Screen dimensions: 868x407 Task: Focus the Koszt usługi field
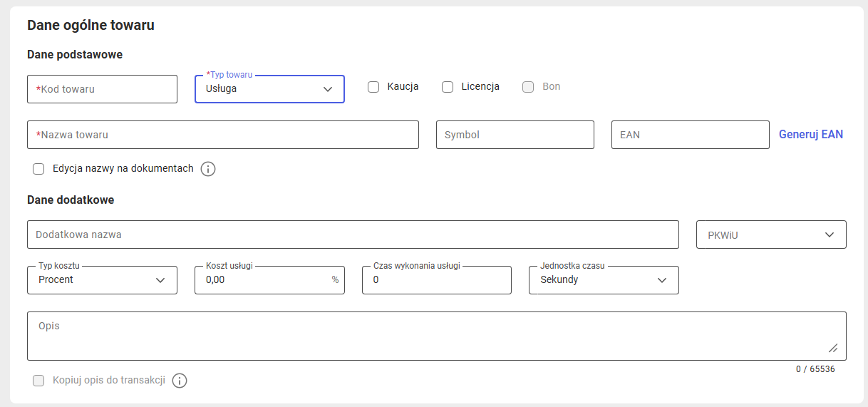pyautogui.click(x=269, y=280)
